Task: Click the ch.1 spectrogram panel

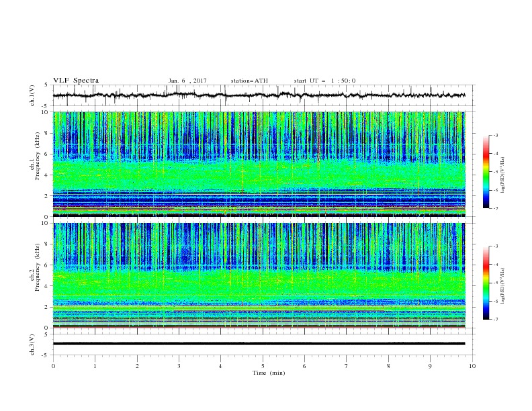Action: point(259,164)
